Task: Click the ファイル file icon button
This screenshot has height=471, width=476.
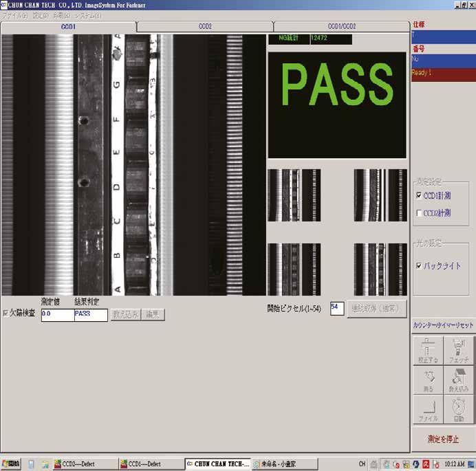Action: tap(428, 409)
